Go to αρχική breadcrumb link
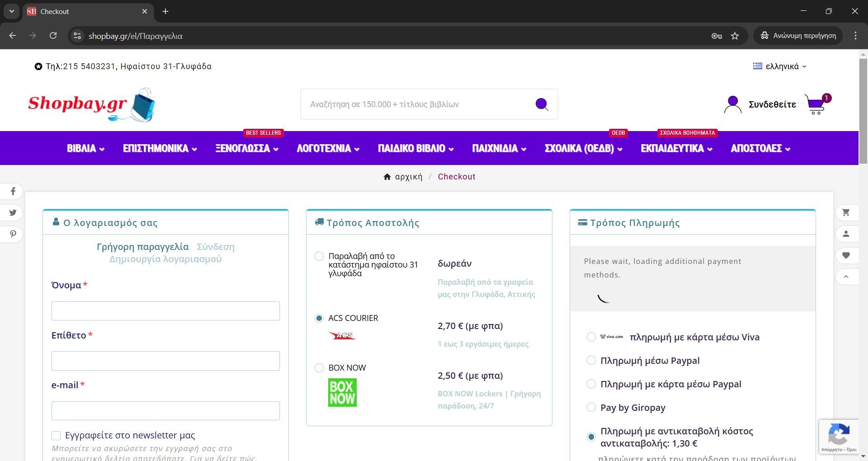Viewport: 868px width, 461px height. click(x=409, y=177)
